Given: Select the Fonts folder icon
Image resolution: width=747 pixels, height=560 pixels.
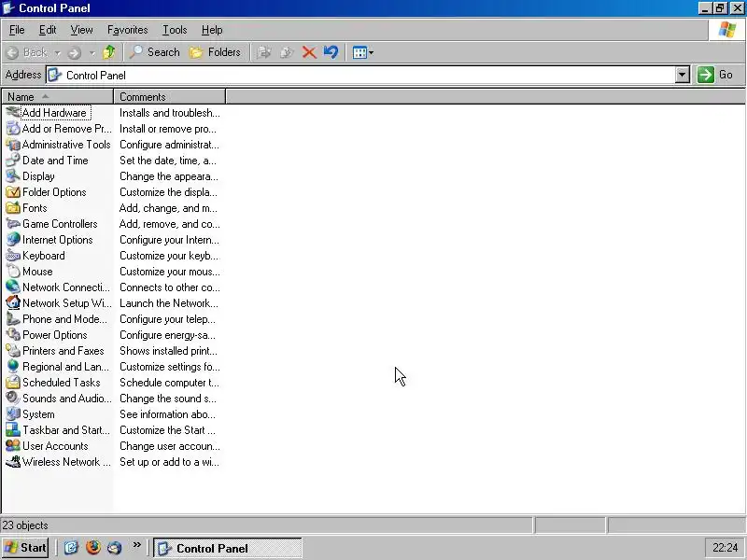Looking at the screenshot, I should [13, 208].
